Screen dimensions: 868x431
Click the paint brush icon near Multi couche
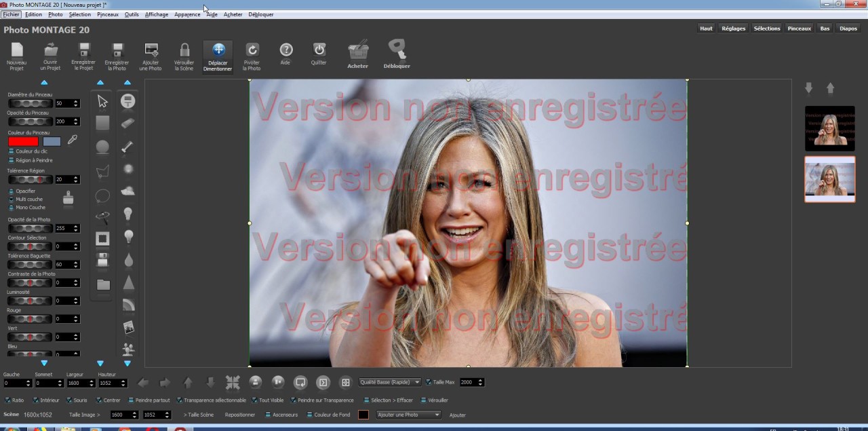point(68,198)
